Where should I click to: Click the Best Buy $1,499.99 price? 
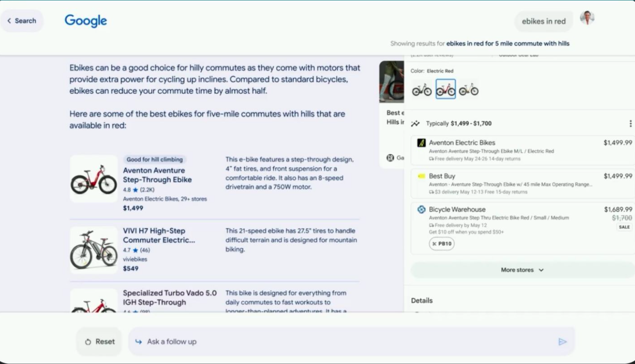tap(618, 176)
